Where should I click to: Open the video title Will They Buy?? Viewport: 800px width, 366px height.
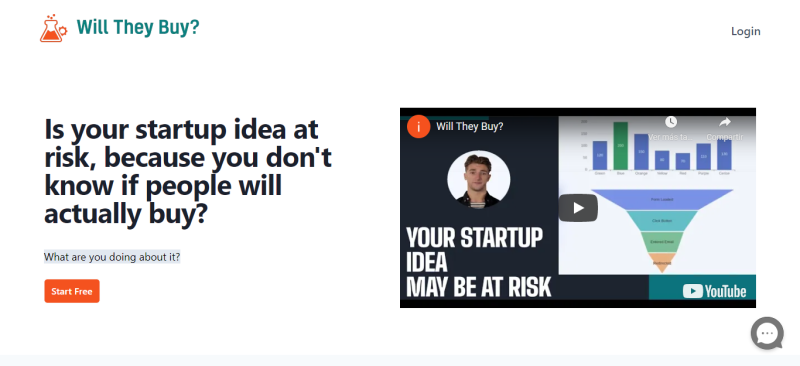coord(469,126)
